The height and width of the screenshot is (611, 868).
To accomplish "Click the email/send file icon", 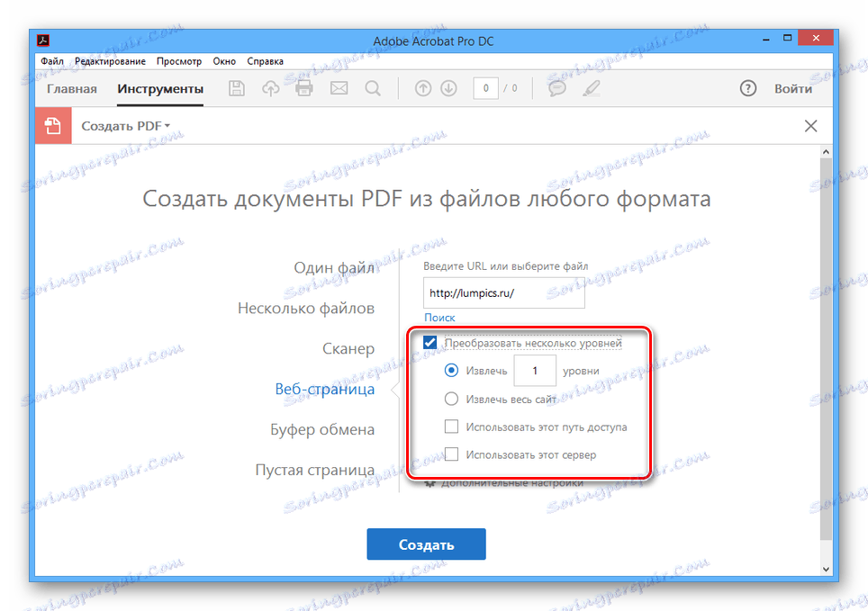I will (337, 87).
